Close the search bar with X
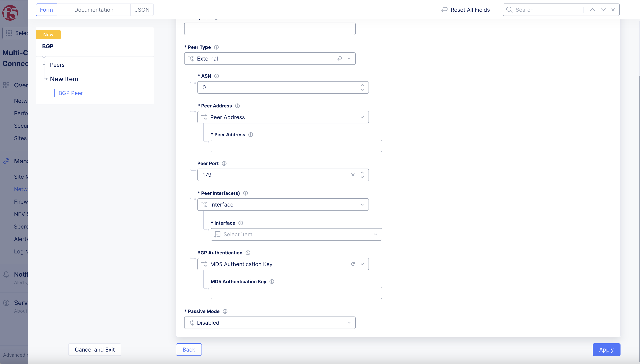 pos(613,10)
